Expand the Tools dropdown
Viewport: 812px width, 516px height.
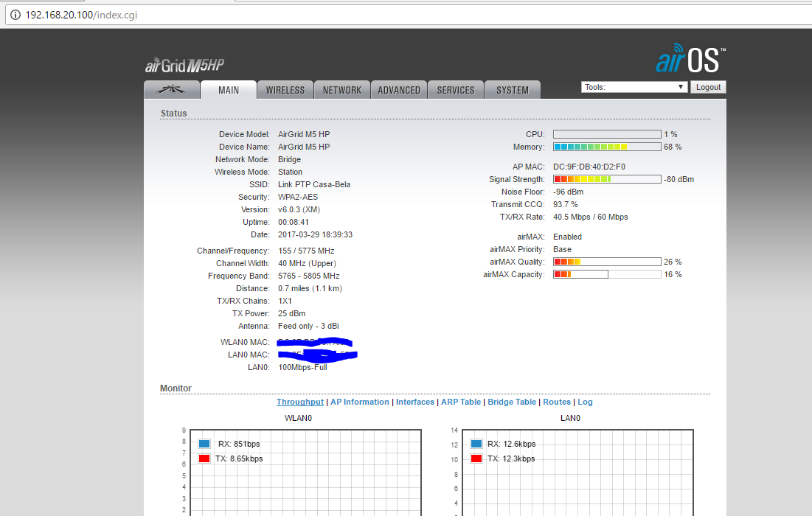coord(634,87)
